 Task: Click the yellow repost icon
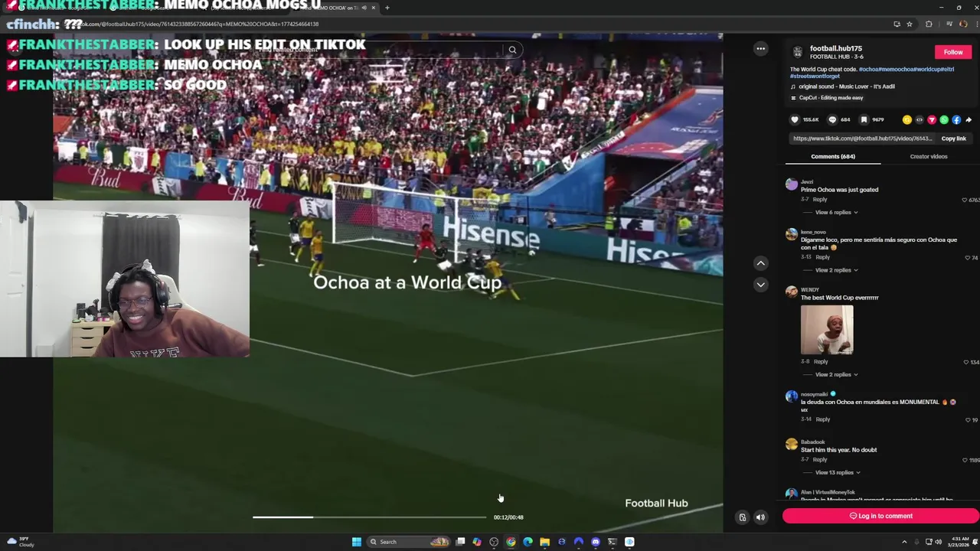coord(907,119)
